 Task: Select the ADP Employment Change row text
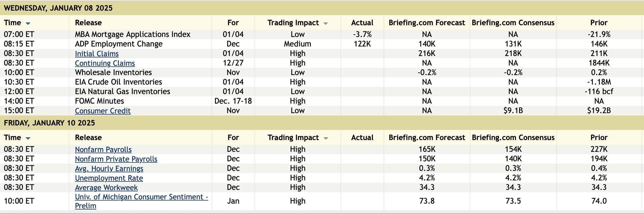118,44
